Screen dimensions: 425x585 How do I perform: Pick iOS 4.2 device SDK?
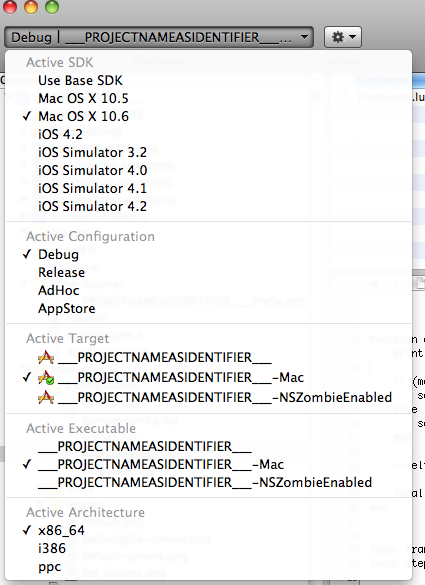pos(60,134)
